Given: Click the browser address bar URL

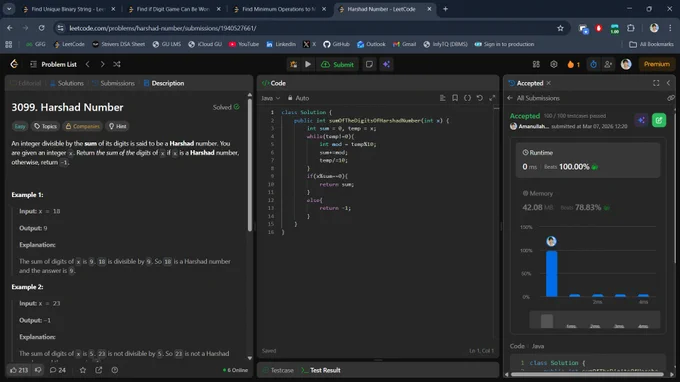Looking at the screenshot, I should click(163, 28).
